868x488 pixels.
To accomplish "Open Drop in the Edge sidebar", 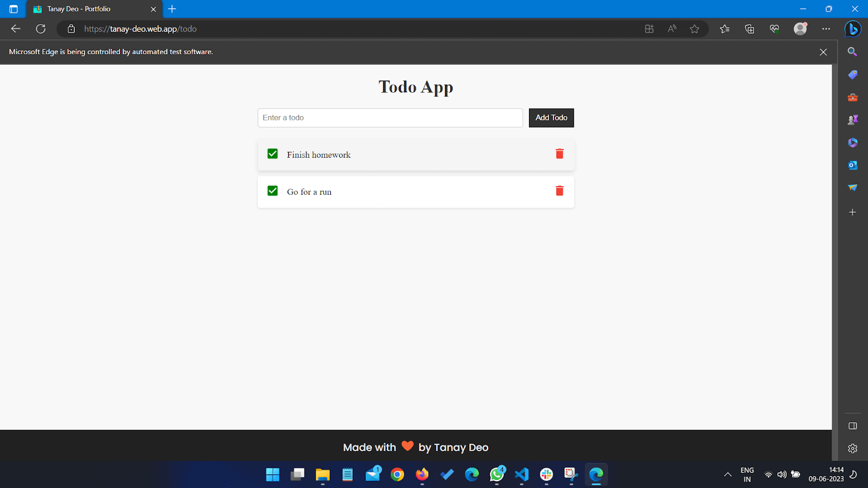I will tap(852, 187).
